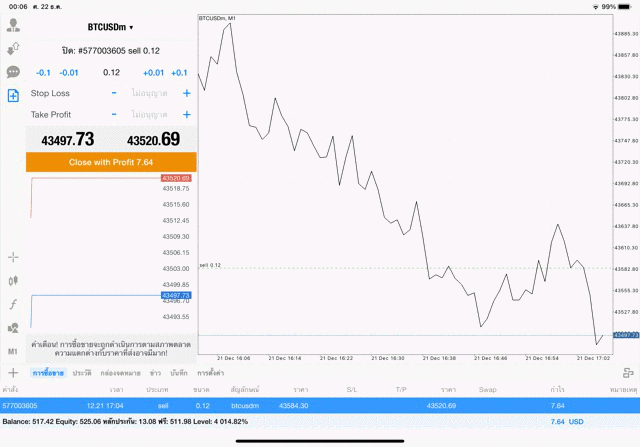The height and width of the screenshot is (447, 640).
Task: Increase volume by 0.01
Action: tap(153, 73)
